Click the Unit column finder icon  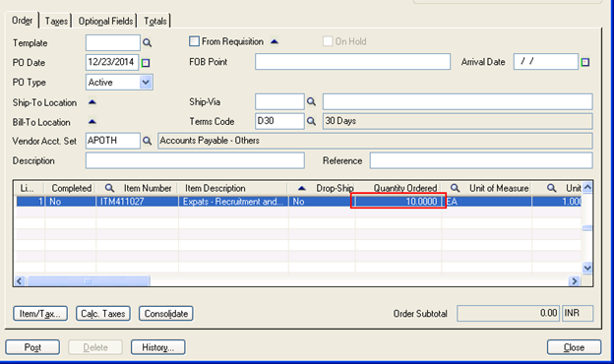click(552, 188)
